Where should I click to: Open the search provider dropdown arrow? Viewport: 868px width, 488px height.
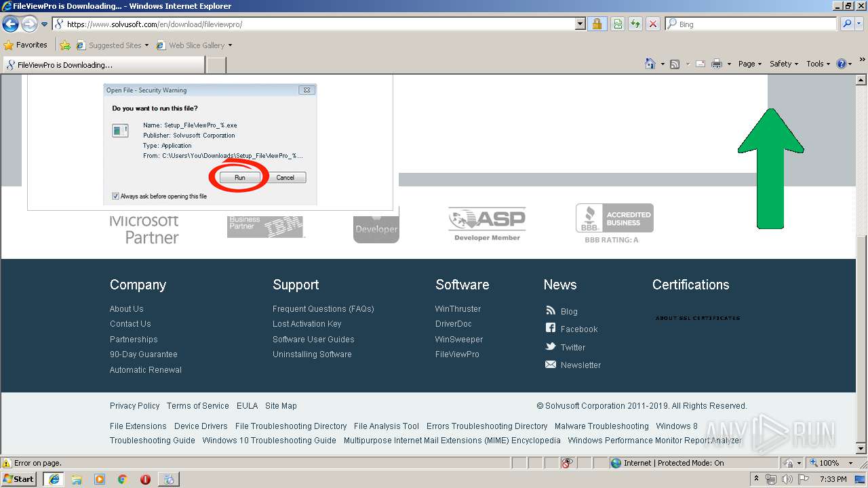click(x=860, y=24)
